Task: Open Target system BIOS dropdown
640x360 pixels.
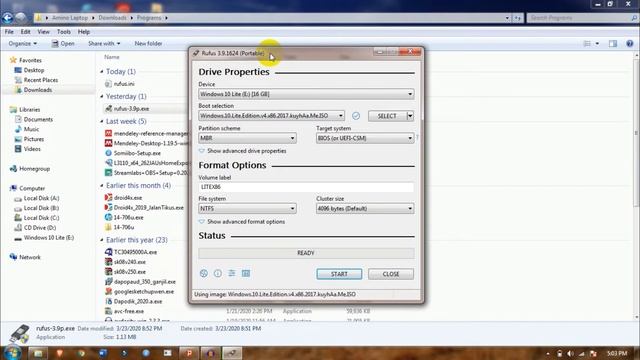Action: 365,138
